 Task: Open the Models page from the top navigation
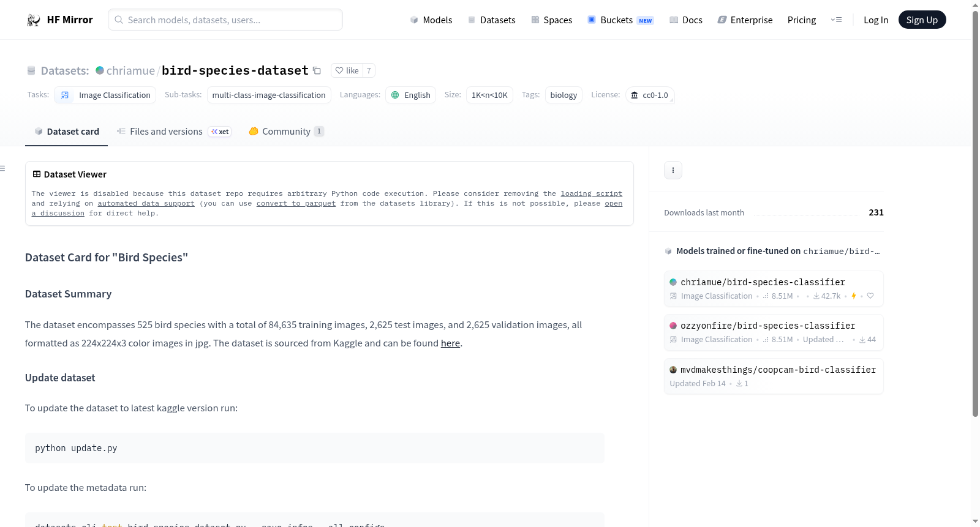click(431, 20)
